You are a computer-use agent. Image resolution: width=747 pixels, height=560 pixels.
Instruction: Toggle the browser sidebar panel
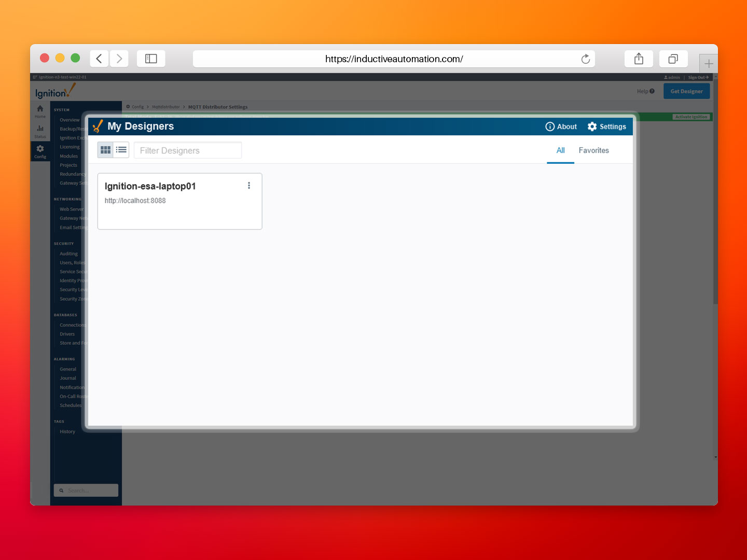point(151,59)
